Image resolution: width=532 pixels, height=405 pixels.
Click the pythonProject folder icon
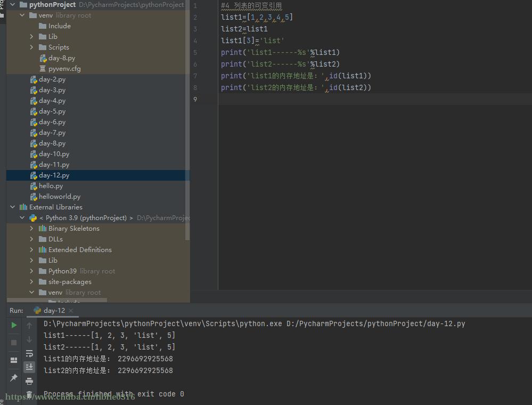(23, 4)
